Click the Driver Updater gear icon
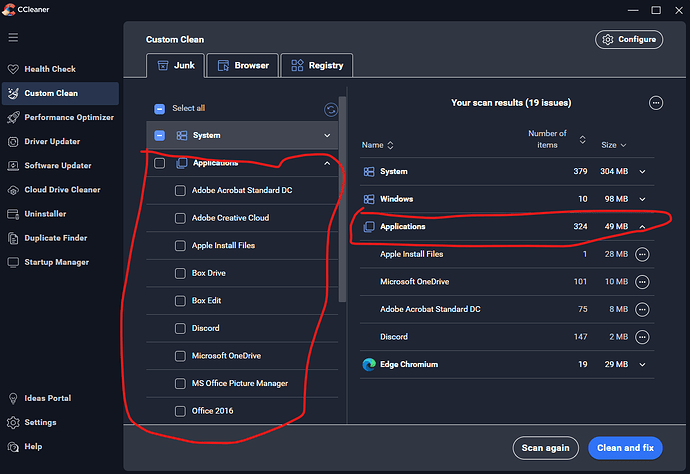 [13, 141]
